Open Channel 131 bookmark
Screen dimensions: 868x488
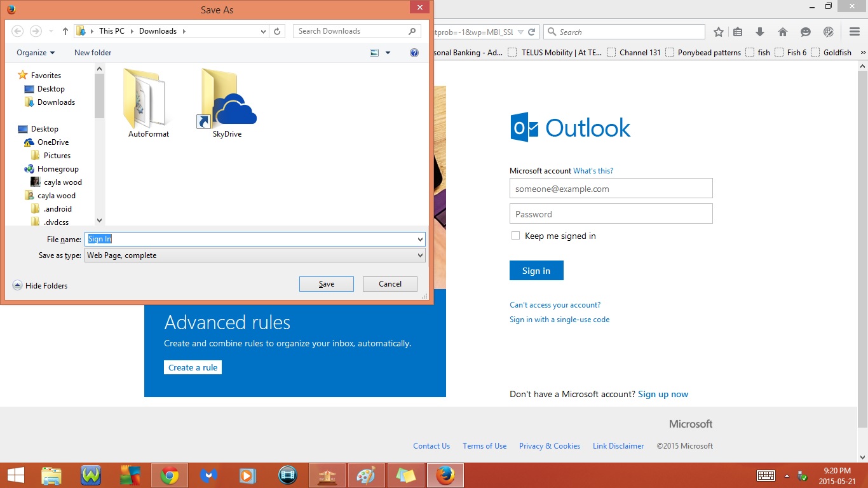coord(634,53)
